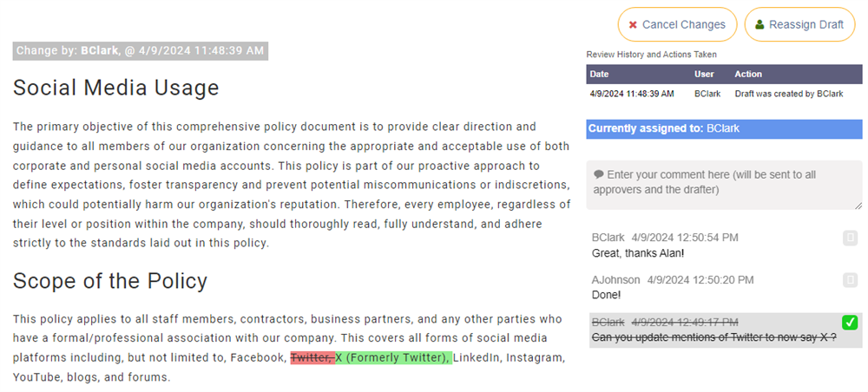Image resolution: width=868 pixels, height=392 pixels.
Task: Click the 'Change by: BClark' timestamp label
Action: point(141,51)
